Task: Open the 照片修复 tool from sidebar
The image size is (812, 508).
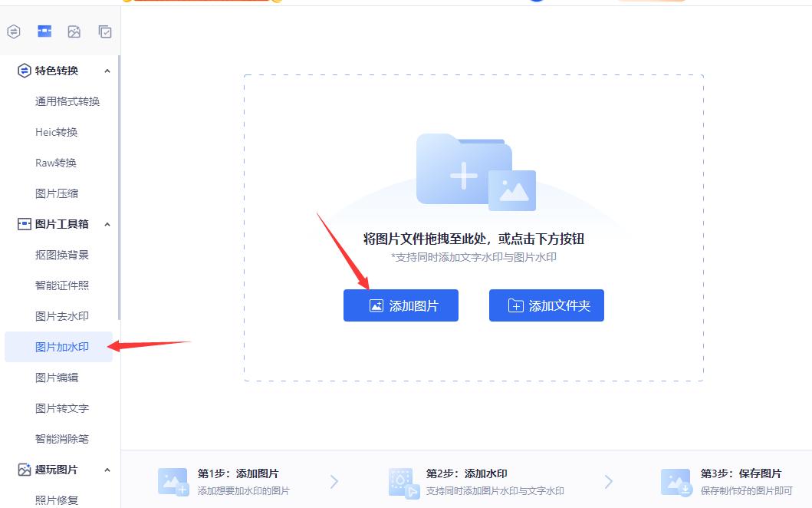Action: (x=57, y=500)
